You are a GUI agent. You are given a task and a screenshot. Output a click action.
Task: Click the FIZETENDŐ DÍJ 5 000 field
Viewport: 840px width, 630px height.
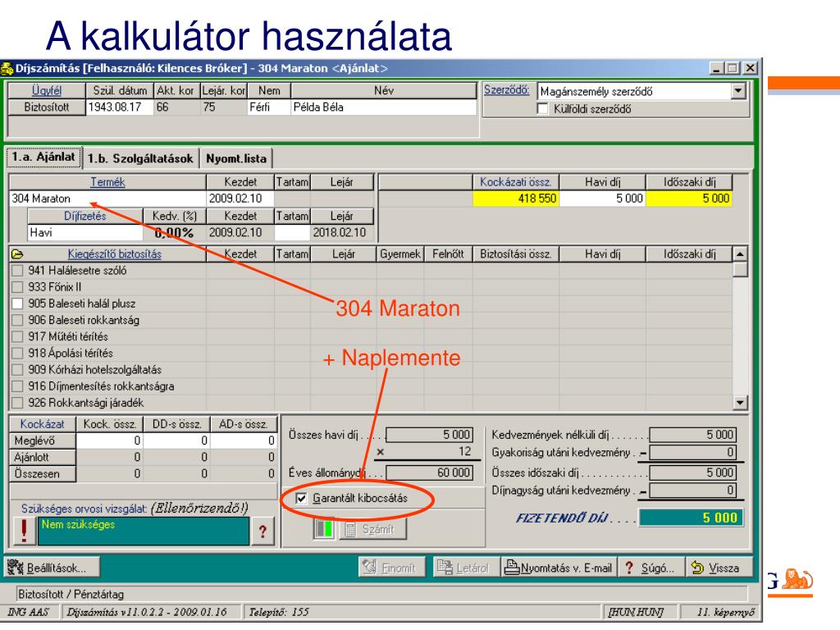tap(691, 518)
